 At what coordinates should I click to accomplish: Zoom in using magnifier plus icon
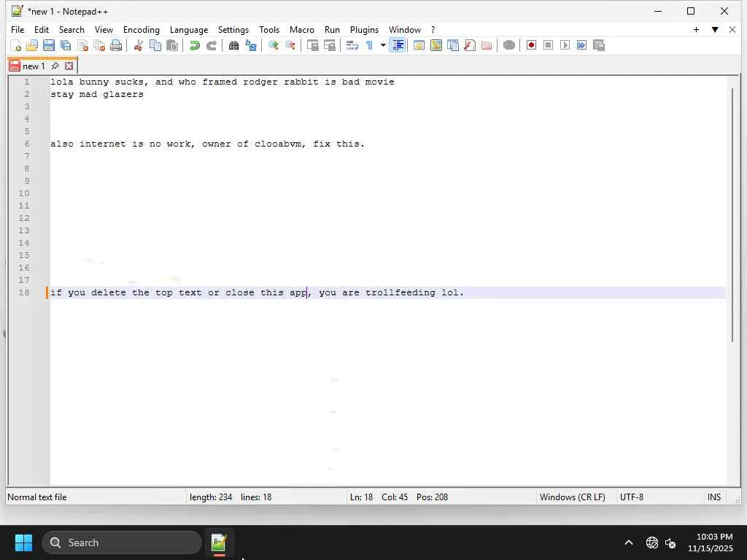pos(273,45)
